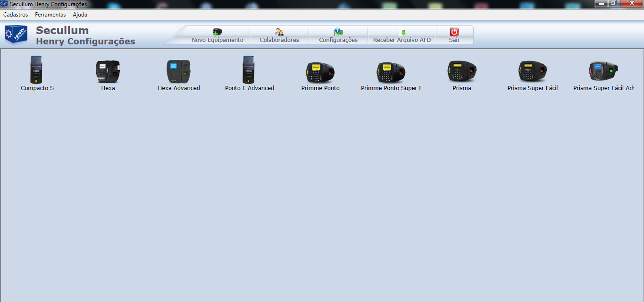This screenshot has width=644, height=302.
Task: Open the Primme Ponto equipment icon
Action: click(x=320, y=72)
